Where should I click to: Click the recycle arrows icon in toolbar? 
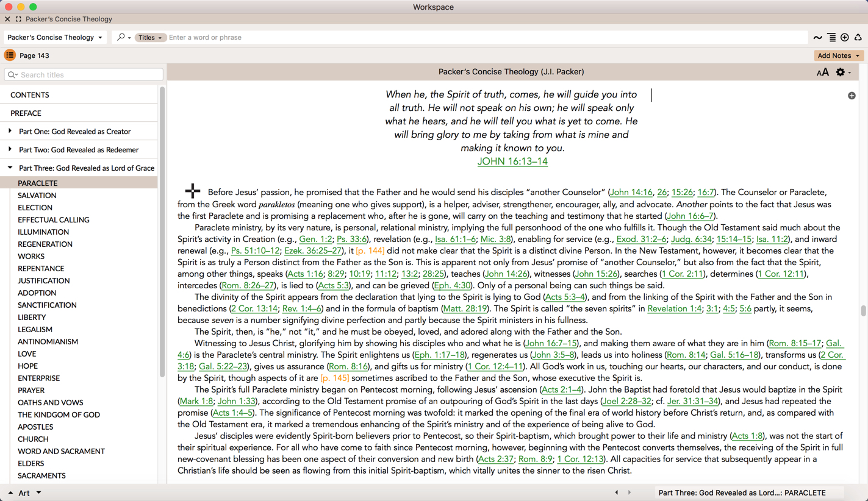click(858, 38)
